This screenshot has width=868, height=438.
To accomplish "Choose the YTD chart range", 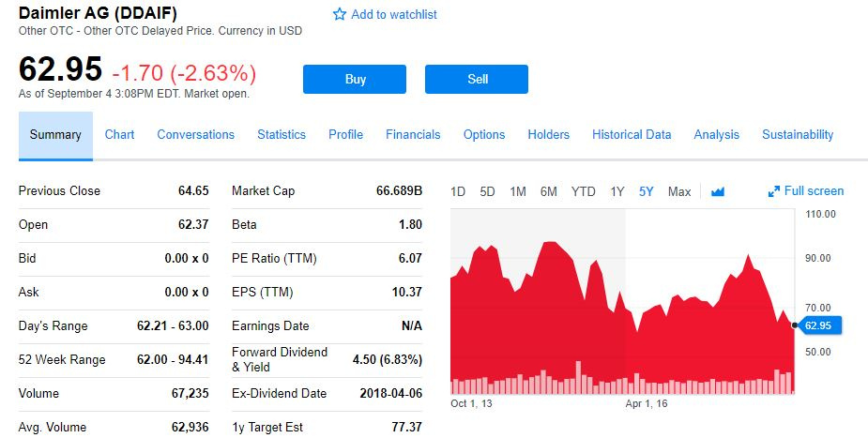I will coord(584,191).
